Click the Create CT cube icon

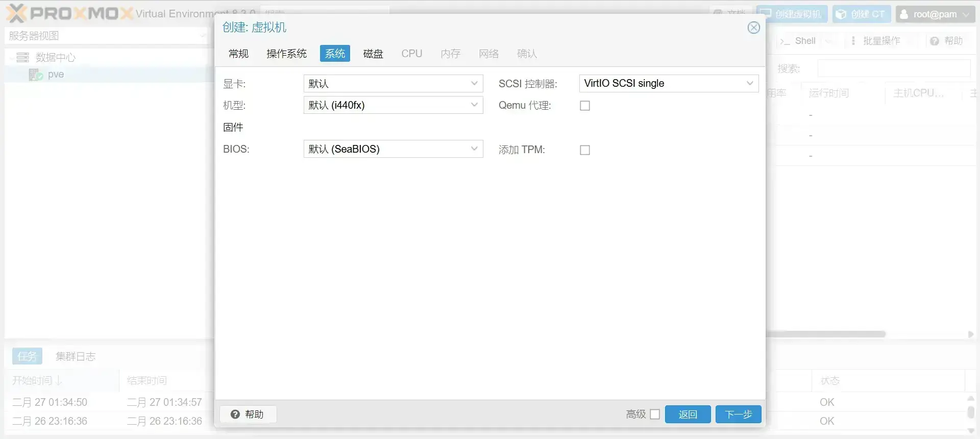[841, 14]
